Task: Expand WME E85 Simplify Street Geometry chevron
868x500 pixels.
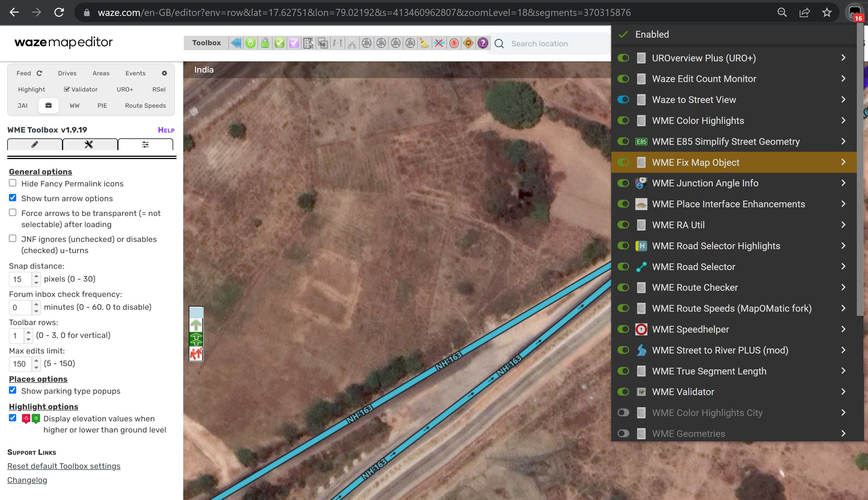Action: pos(843,141)
